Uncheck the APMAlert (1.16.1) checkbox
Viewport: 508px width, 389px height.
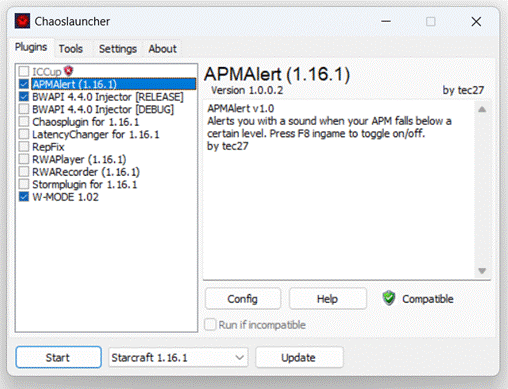pos(24,84)
